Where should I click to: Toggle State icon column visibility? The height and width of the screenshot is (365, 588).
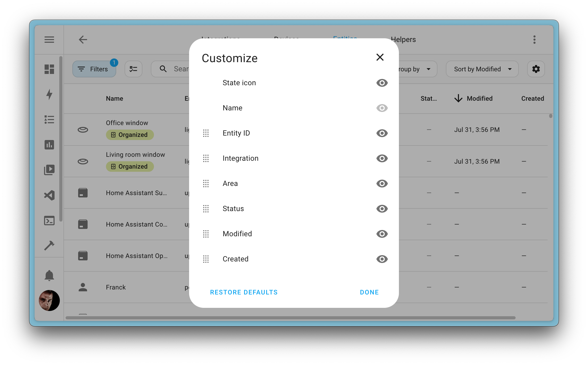pos(381,82)
